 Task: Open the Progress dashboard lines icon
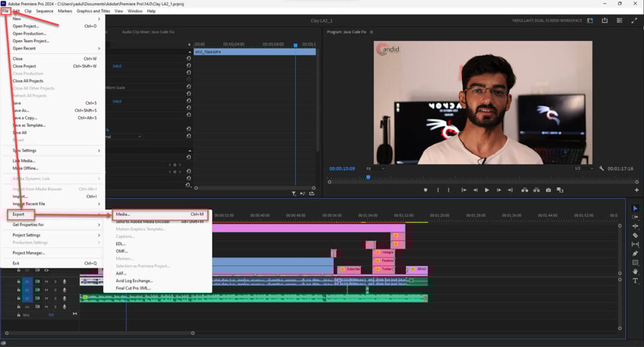[x=619, y=21]
